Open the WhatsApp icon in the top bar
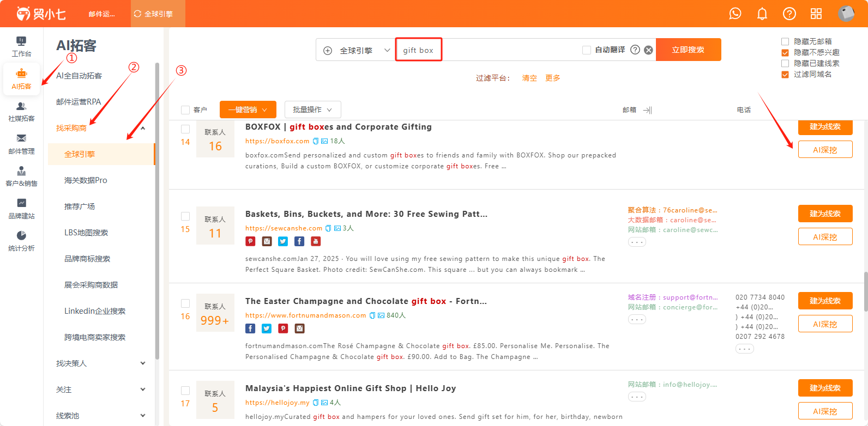Viewport: 868px width, 426px height. [735, 14]
